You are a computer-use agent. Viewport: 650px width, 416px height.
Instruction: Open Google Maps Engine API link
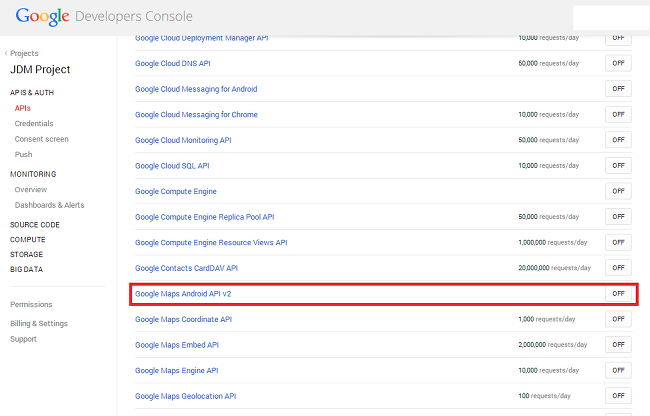coord(177,371)
